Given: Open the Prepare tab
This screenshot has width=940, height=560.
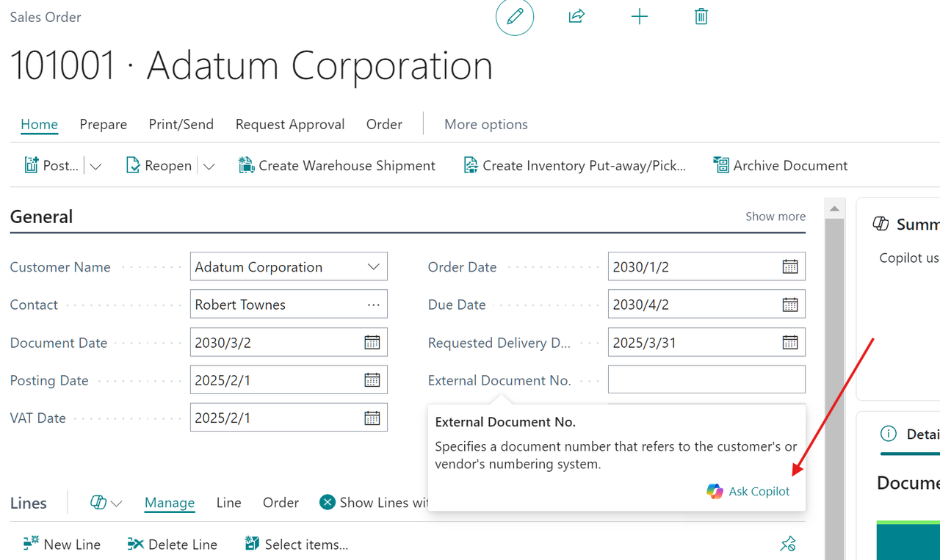Looking at the screenshot, I should pyautogui.click(x=104, y=124).
